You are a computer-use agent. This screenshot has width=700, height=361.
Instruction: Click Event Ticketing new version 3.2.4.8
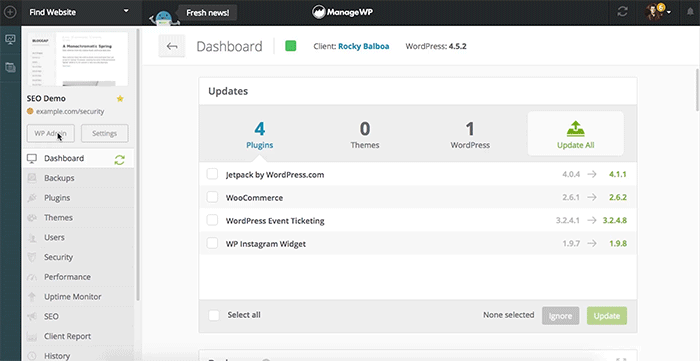coord(615,220)
